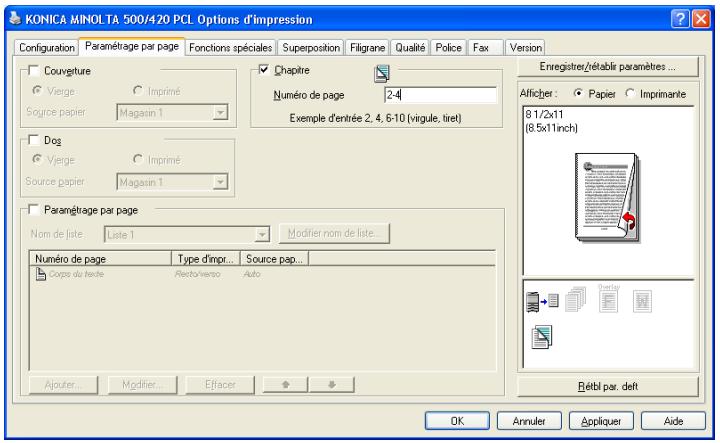Click the Rétbl par. déft button
The height and width of the screenshot is (443, 720).
(608, 387)
